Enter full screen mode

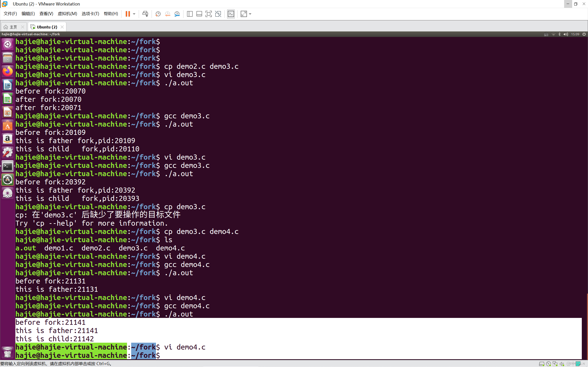209,14
